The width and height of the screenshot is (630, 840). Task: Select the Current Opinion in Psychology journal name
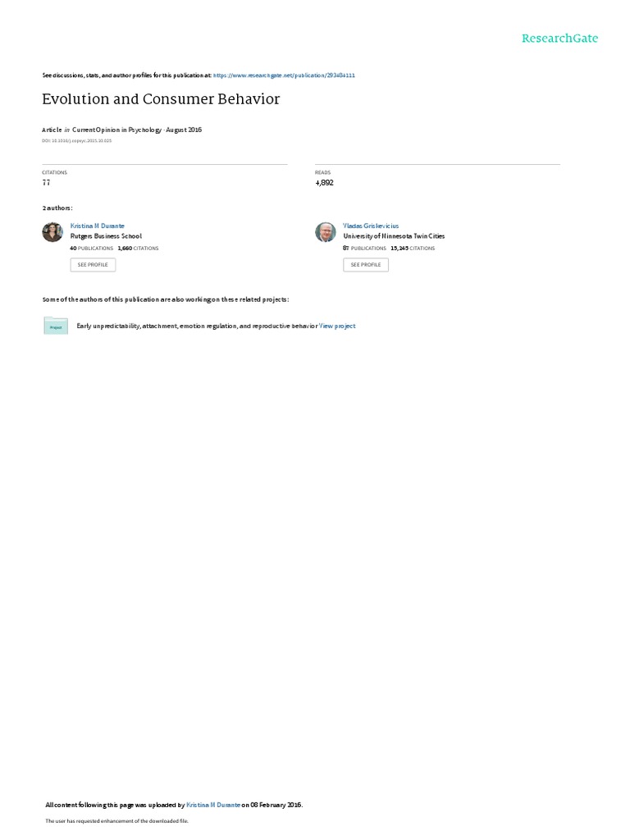click(x=116, y=130)
